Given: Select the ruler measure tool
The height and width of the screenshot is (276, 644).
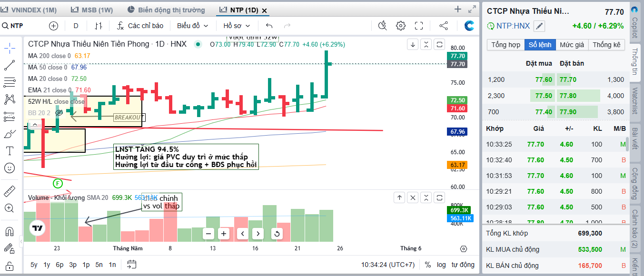Looking at the screenshot, I should point(10,191).
